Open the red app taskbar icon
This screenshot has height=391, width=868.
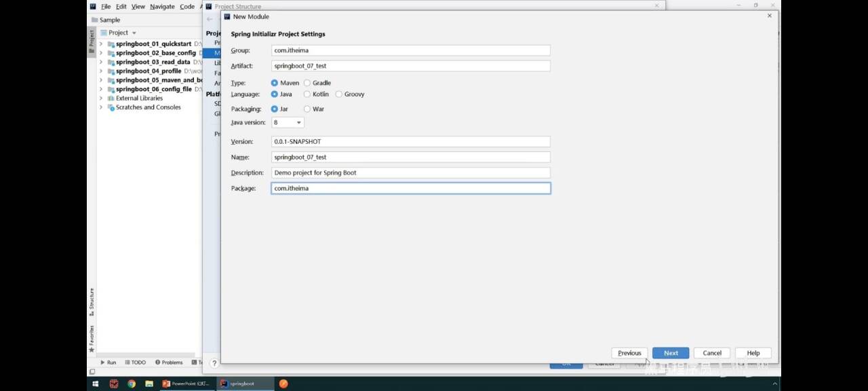[x=114, y=384]
